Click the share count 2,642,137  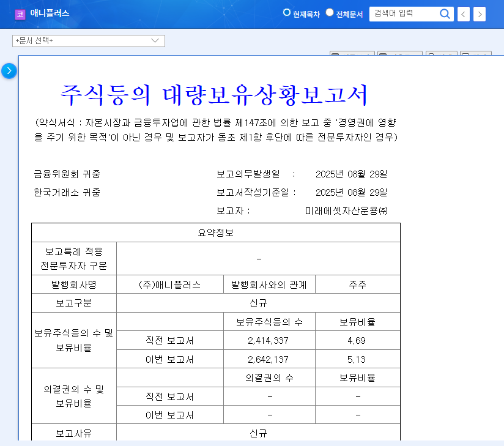click(x=268, y=359)
